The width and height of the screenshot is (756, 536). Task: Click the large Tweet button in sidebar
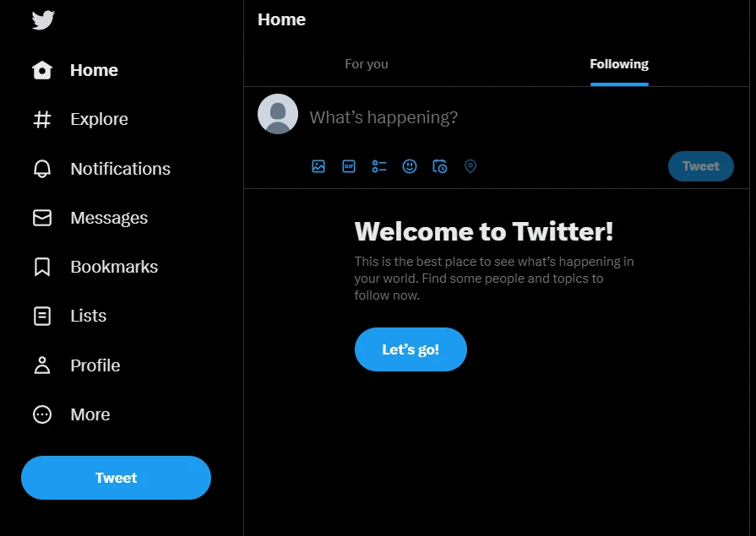[x=117, y=478]
